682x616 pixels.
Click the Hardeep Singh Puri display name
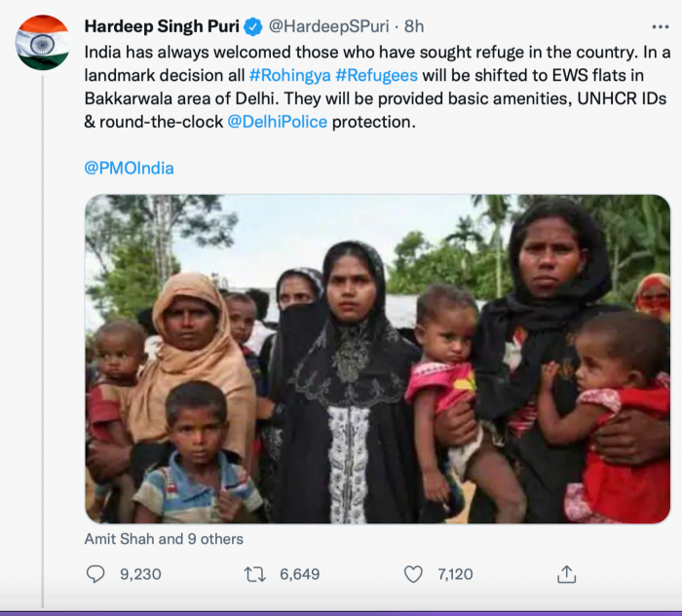[x=162, y=25]
